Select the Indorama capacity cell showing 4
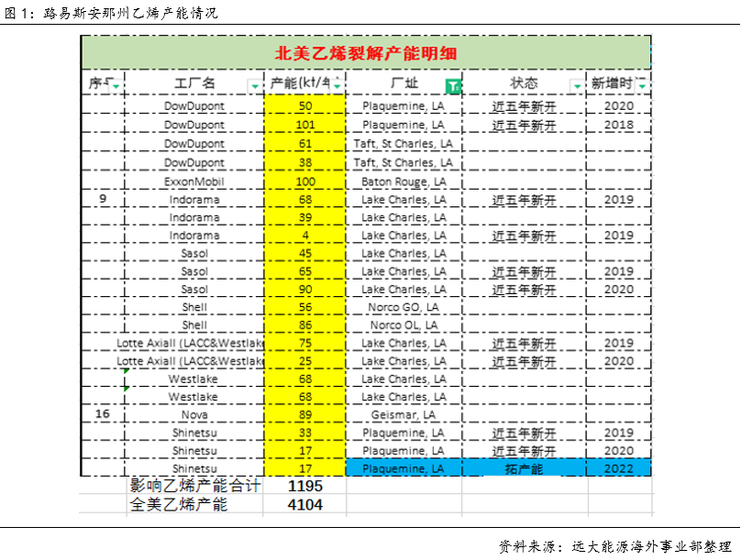This screenshot has height=560, width=741. [305, 236]
